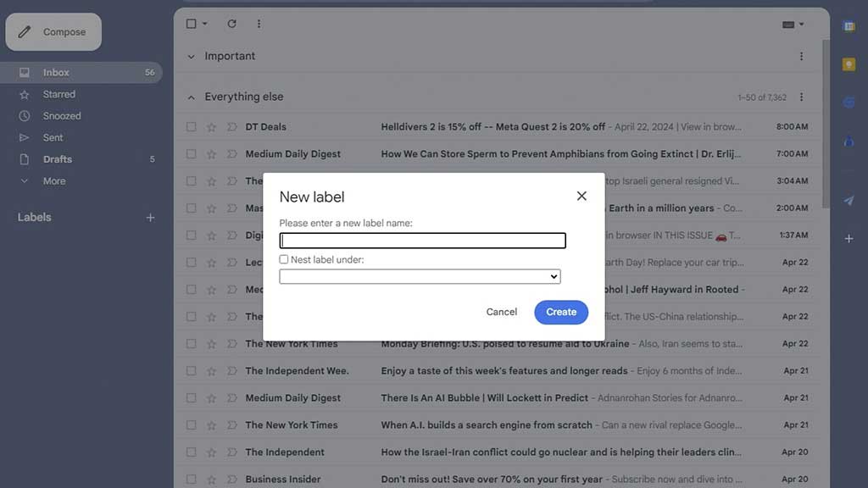Viewport: 868px width, 488px height.
Task: Click the Refresh icon in toolbar
Action: click(231, 24)
